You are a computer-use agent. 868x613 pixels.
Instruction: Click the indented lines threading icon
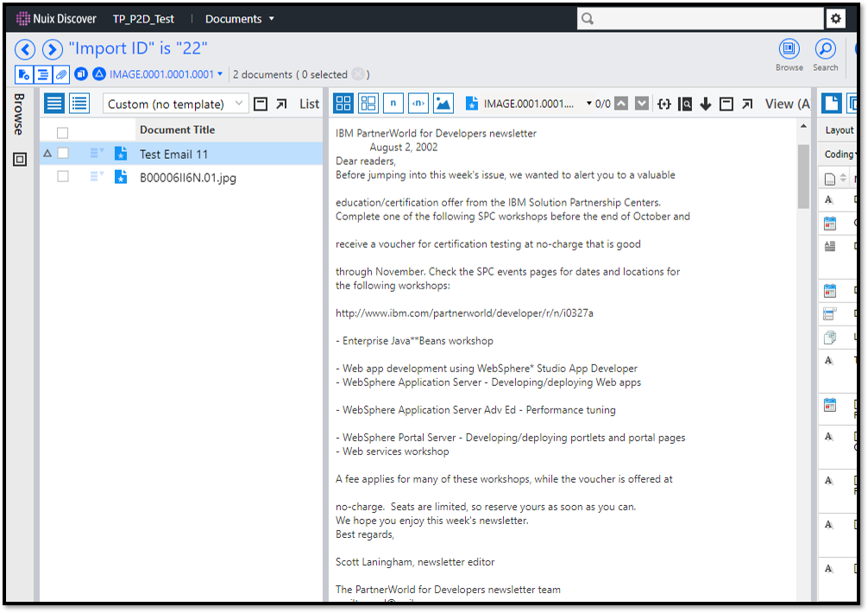(42, 74)
